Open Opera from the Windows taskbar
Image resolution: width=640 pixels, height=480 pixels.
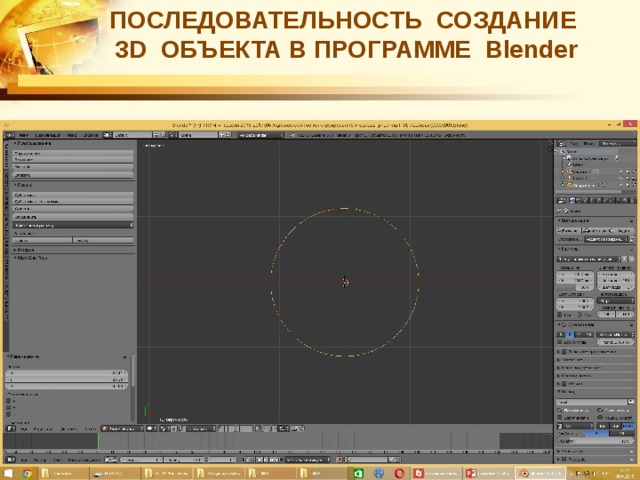[399, 473]
